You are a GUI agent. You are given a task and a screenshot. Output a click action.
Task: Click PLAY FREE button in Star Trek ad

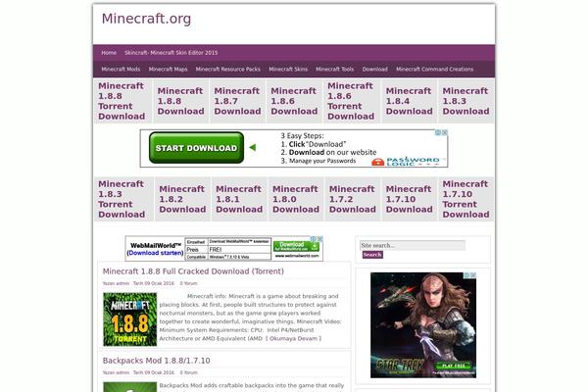pos(454,366)
